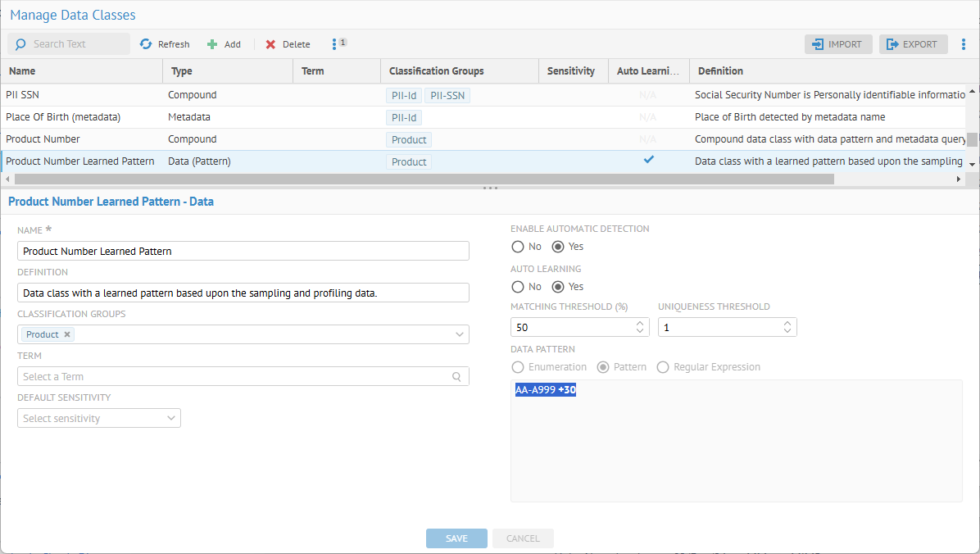Select the Regular Expression data pattern option
The image size is (980, 554).
point(663,367)
